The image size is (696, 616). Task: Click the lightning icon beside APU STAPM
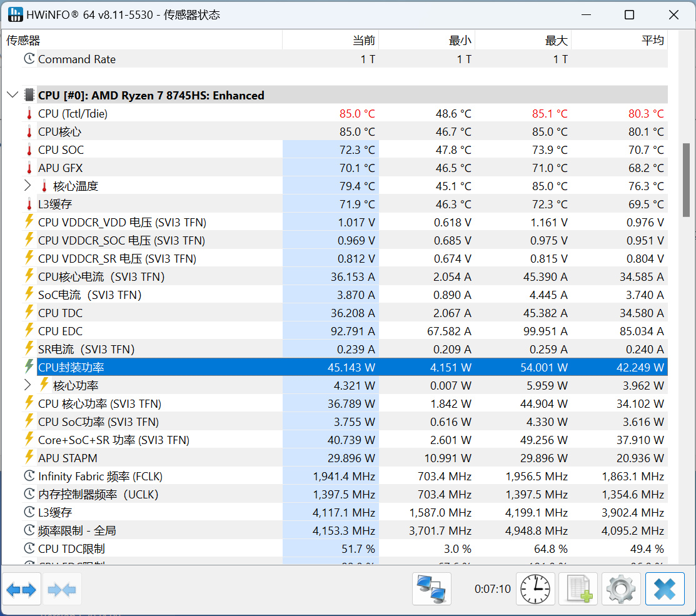point(29,457)
